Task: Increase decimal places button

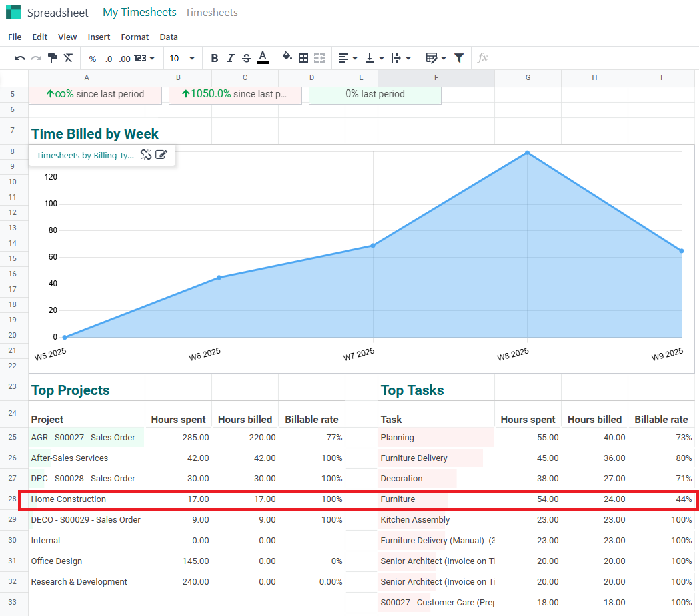Action: pos(125,59)
